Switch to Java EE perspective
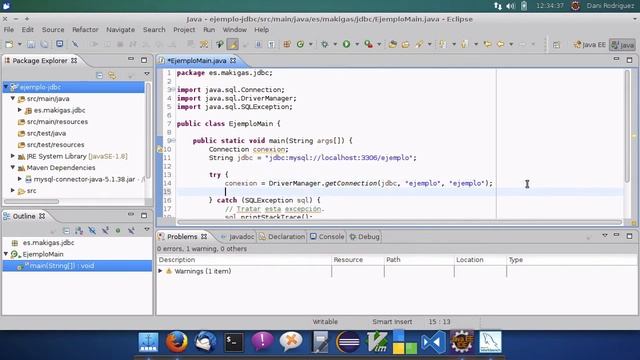 click(x=590, y=44)
